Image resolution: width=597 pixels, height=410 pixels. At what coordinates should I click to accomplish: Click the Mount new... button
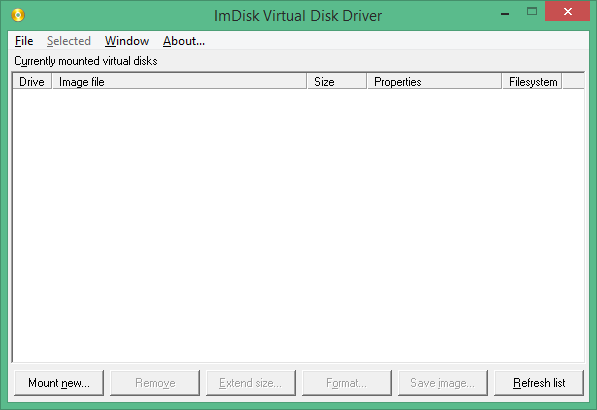click(x=59, y=383)
